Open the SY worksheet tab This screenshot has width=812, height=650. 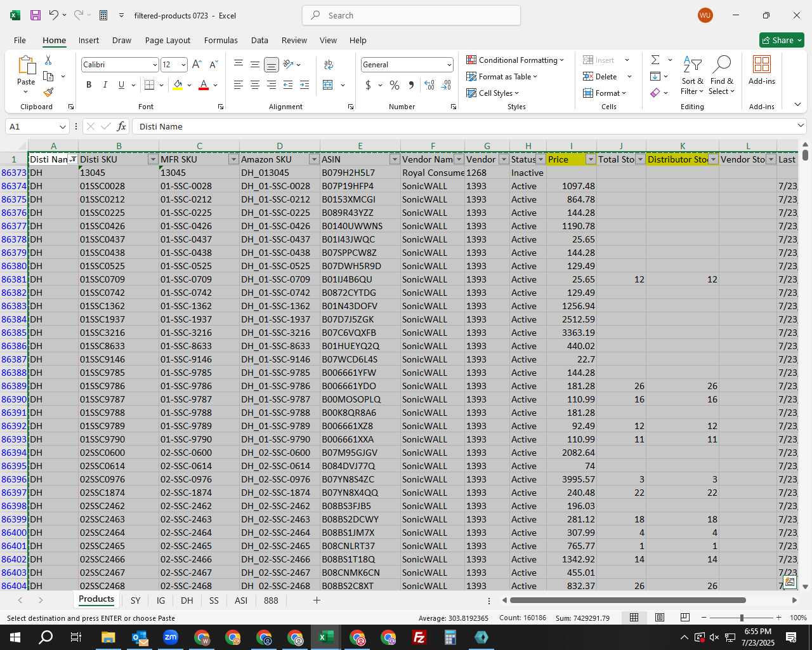(135, 600)
